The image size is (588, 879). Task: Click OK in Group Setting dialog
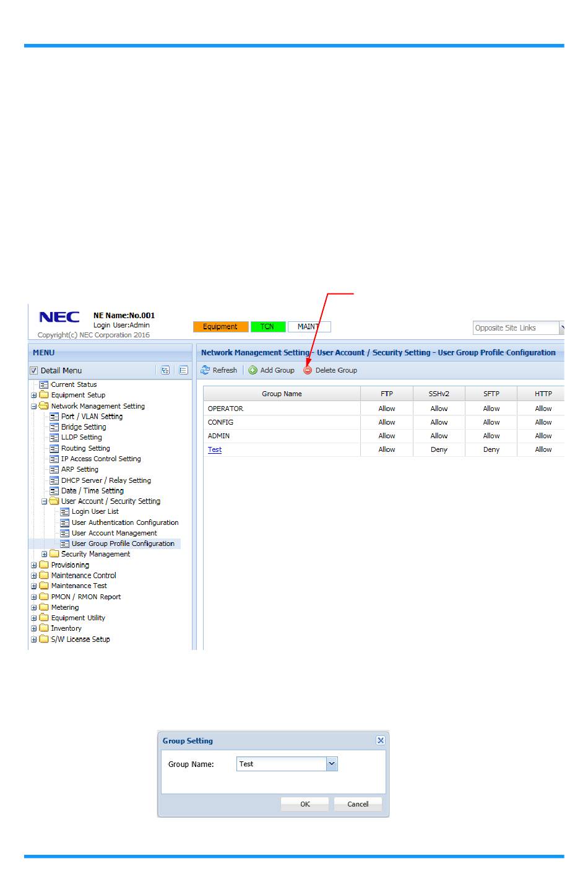[305, 804]
